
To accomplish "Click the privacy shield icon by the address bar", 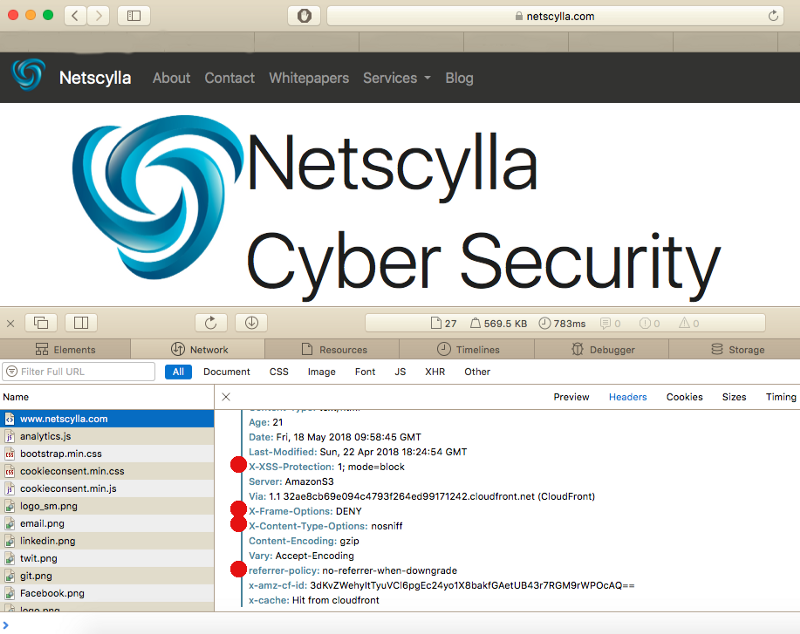I will coord(304,16).
